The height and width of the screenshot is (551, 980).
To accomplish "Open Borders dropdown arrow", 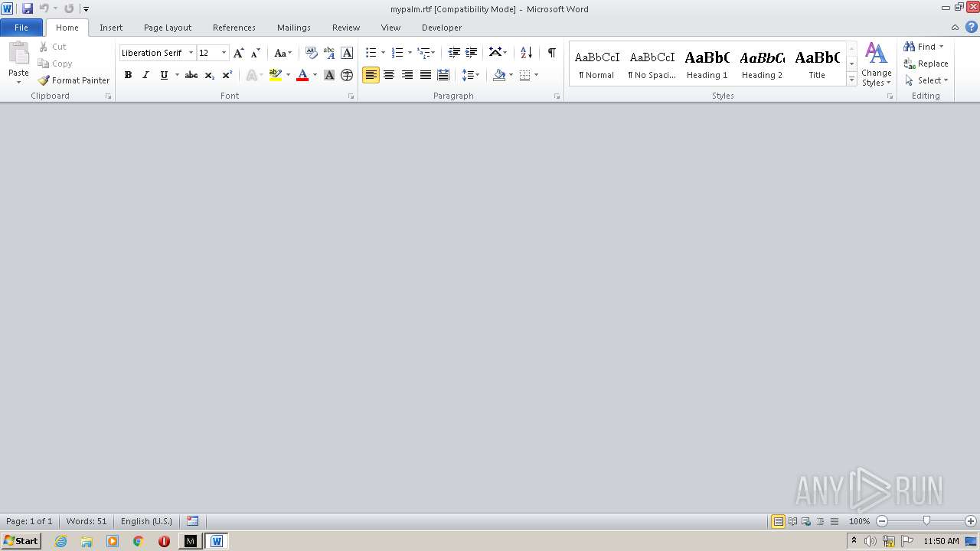I will point(536,75).
